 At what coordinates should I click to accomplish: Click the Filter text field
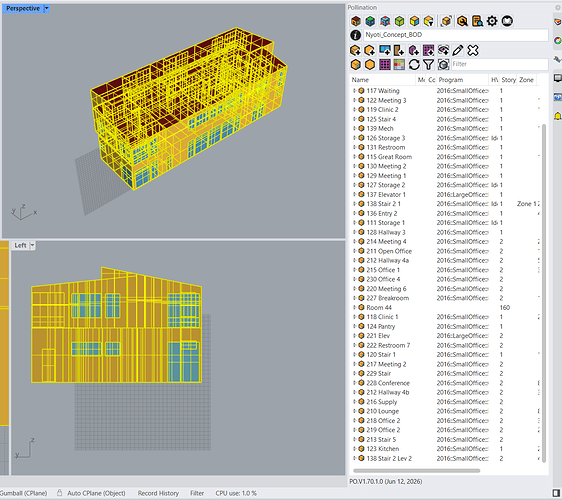click(499, 65)
